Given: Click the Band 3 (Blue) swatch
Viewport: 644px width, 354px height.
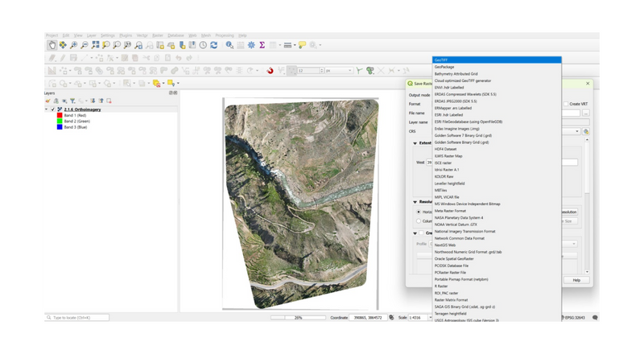Looking at the screenshot, I should click(x=60, y=127).
